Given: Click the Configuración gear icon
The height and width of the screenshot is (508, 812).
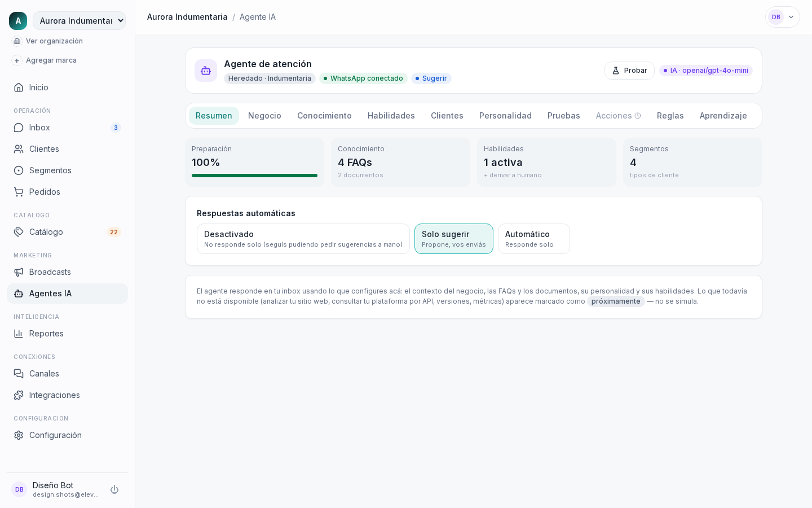Looking at the screenshot, I should (x=19, y=435).
